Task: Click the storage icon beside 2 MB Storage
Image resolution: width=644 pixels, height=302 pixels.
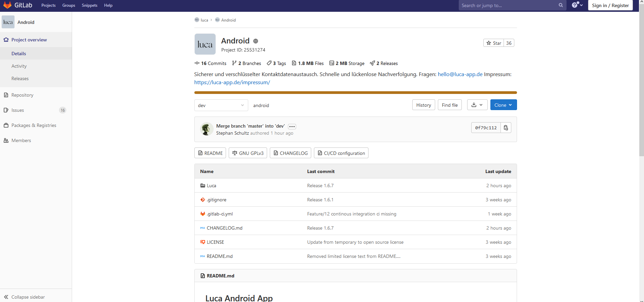Action: point(332,63)
